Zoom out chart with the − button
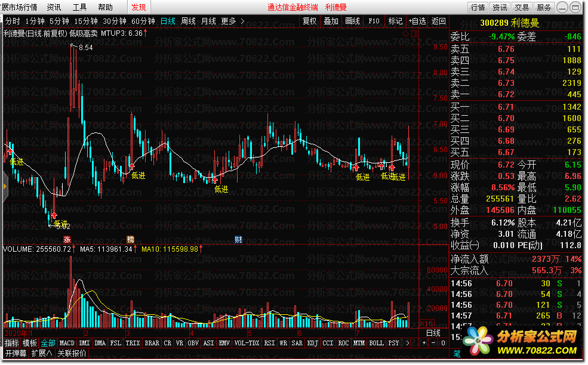 (433, 343)
